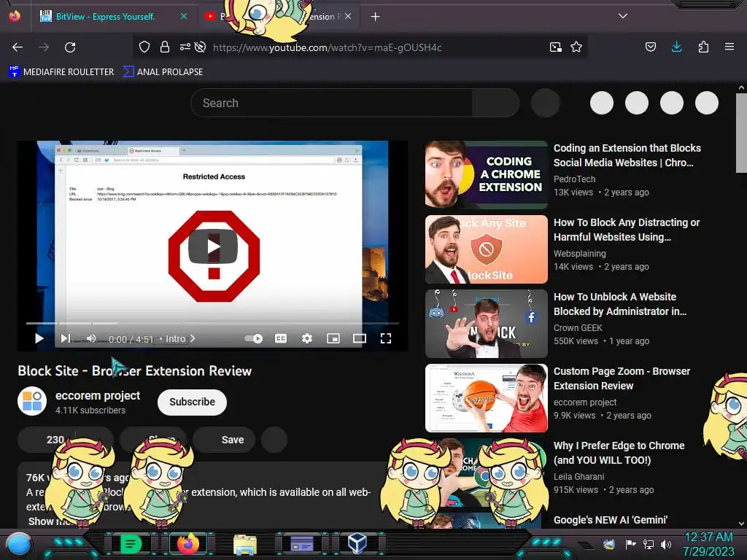Play the video with the center play button

coord(213,246)
